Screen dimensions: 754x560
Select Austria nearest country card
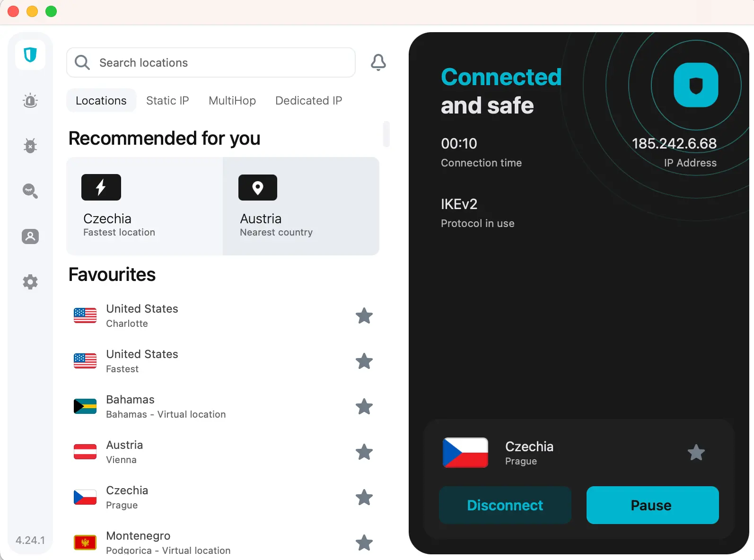coord(301,206)
